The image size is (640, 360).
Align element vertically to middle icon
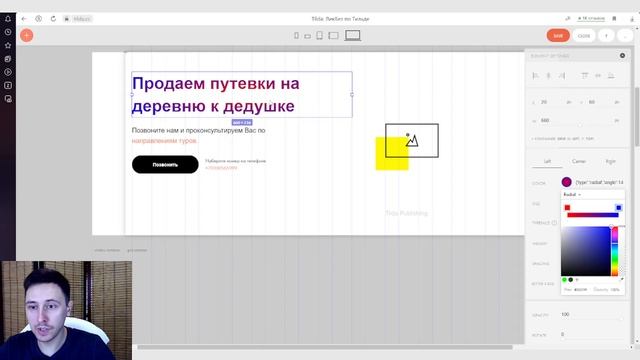pos(598,76)
